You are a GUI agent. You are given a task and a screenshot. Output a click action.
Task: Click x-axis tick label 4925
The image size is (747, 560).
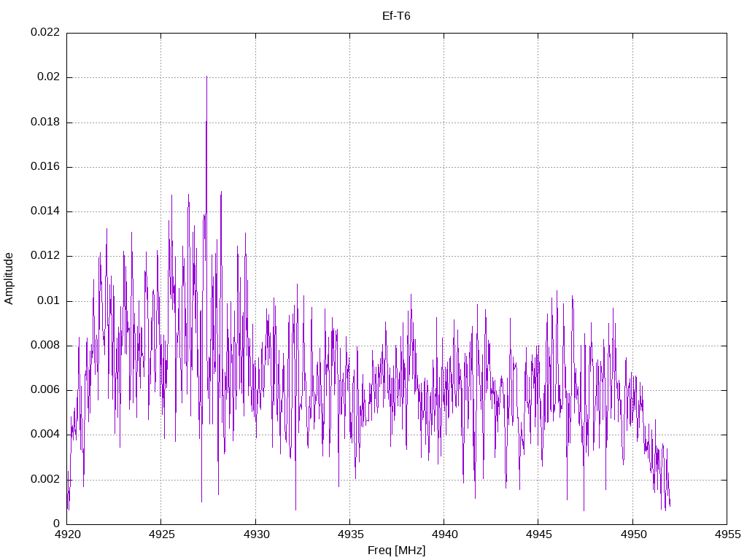coord(161,534)
